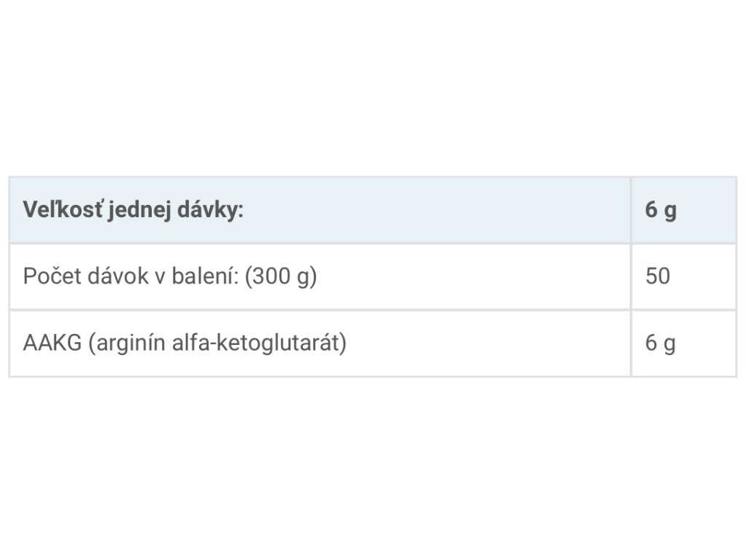Click empty header space right of 'dávky:'
Viewport: 747px width, 560px height.
(438, 211)
